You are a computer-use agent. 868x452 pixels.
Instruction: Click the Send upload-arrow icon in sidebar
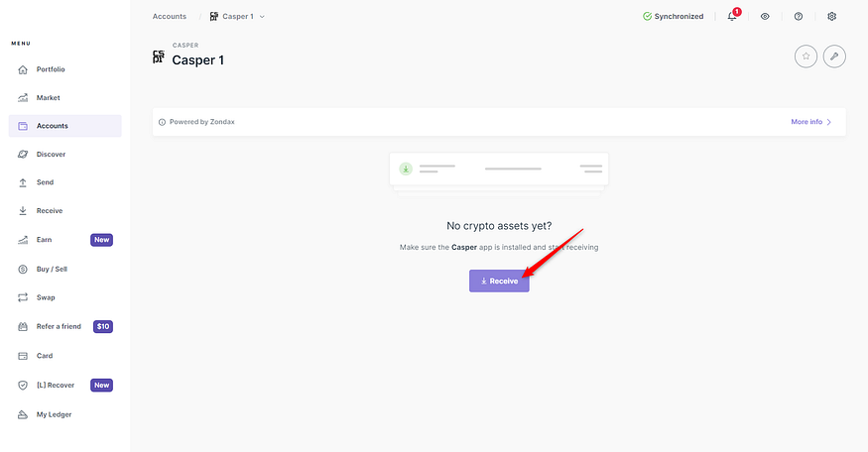coord(23,182)
